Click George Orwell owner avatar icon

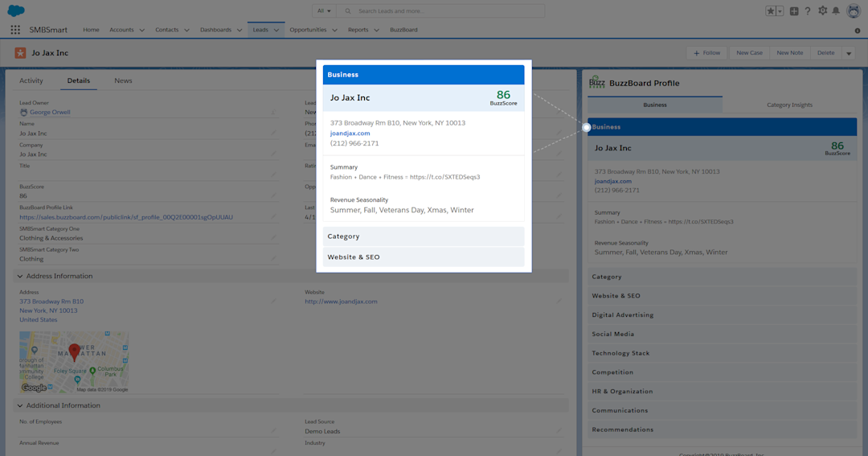click(x=23, y=113)
